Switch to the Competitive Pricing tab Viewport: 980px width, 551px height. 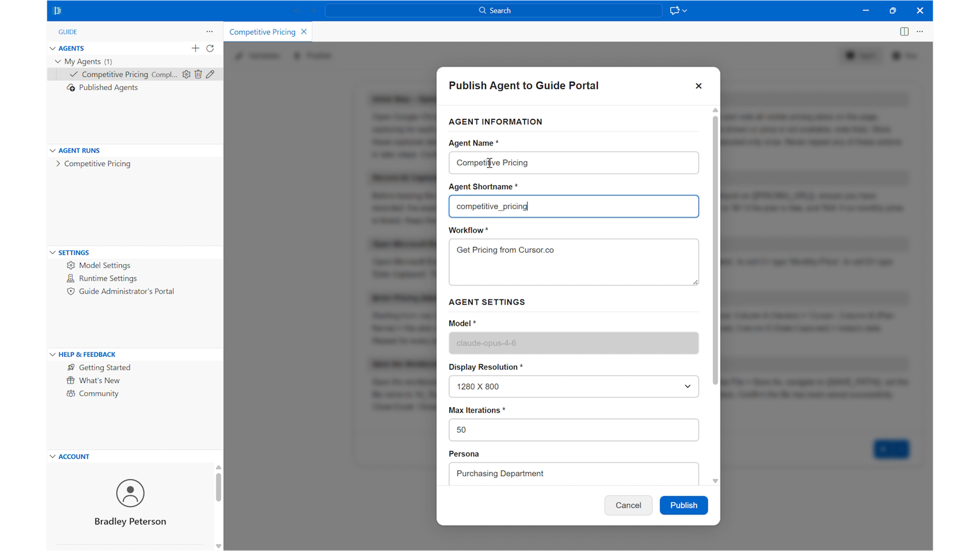(262, 32)
